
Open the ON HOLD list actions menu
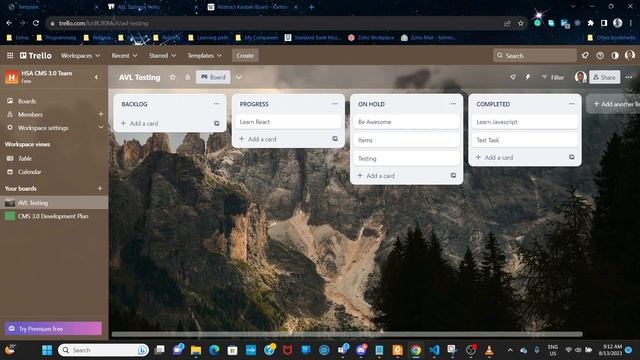pos(453,104)
